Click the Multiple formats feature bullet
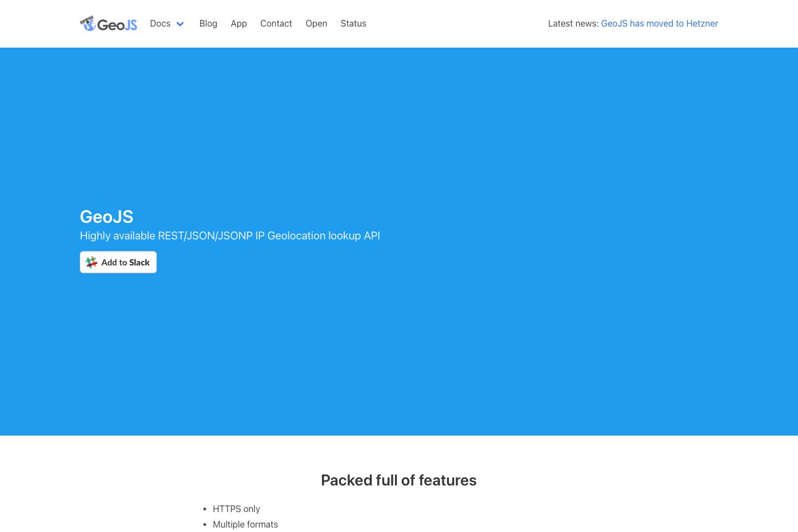 click(x=245, y=524)
